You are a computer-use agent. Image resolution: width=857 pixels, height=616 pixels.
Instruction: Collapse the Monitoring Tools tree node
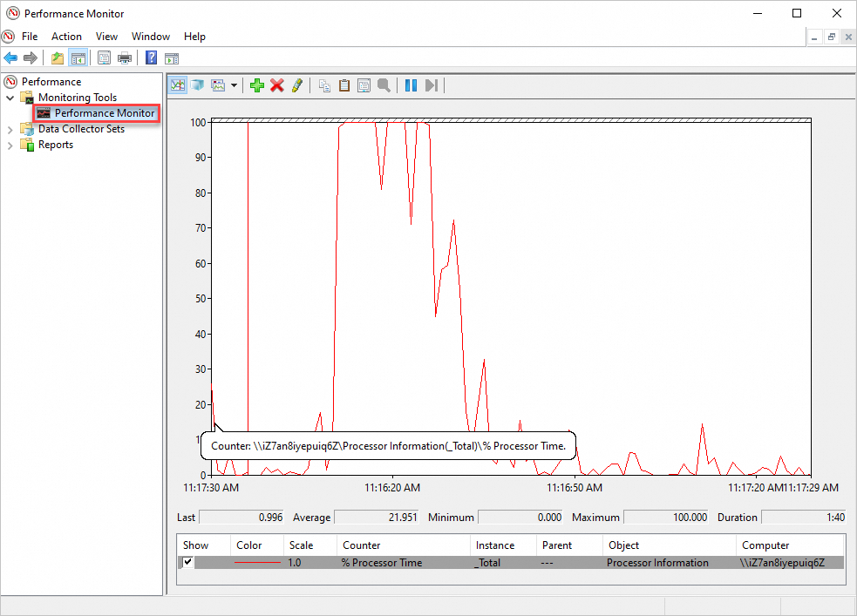pyautogui.click(x=10, y=98)
